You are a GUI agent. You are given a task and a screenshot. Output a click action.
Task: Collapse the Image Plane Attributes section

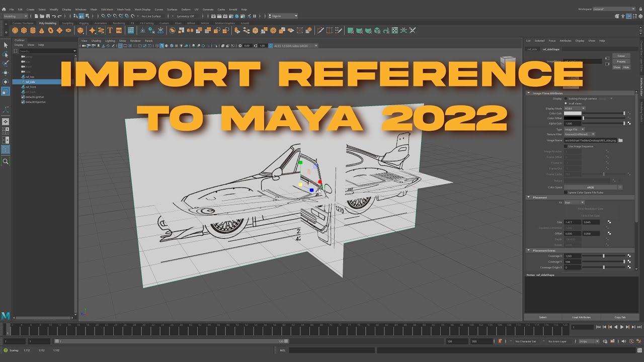529,93
